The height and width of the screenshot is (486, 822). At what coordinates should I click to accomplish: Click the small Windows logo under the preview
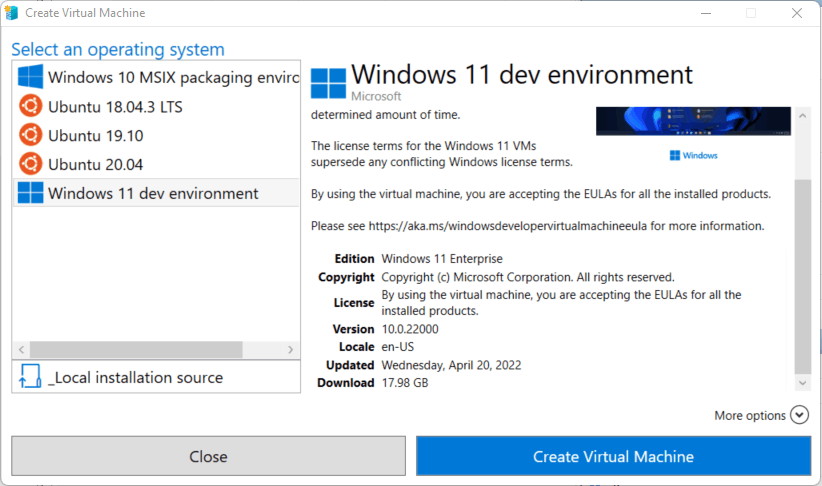pos(675,155)
